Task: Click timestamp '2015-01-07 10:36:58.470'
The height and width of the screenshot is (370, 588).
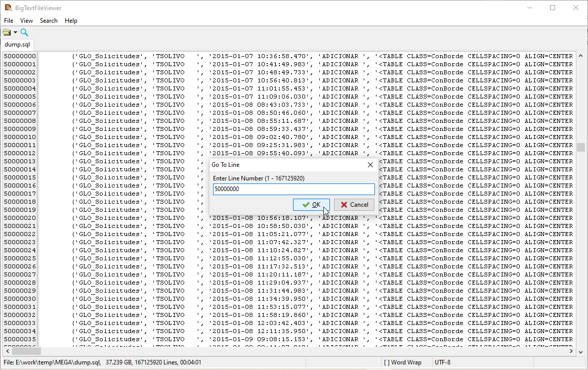Action: point(259,56)
